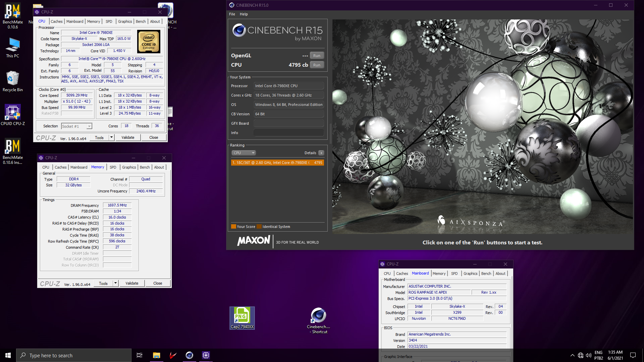Click the Info field in Cinebench
Image resolution: width=644 pixels, height=362 pixels.
(288, 133)
